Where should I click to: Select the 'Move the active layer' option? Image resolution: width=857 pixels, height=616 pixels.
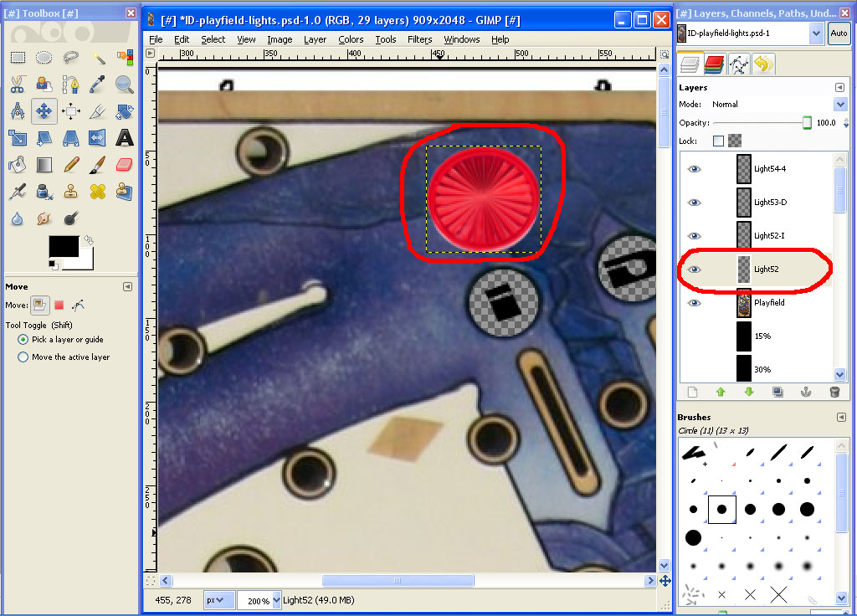[23, 357]
